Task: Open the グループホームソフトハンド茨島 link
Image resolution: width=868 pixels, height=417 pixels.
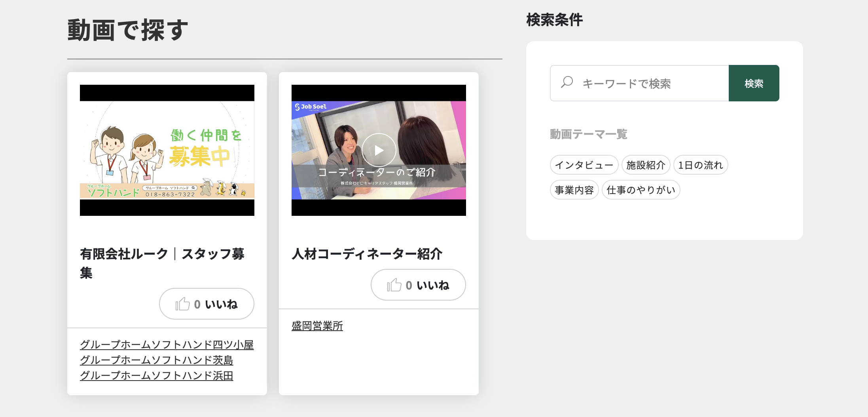Action: [156, 360]
